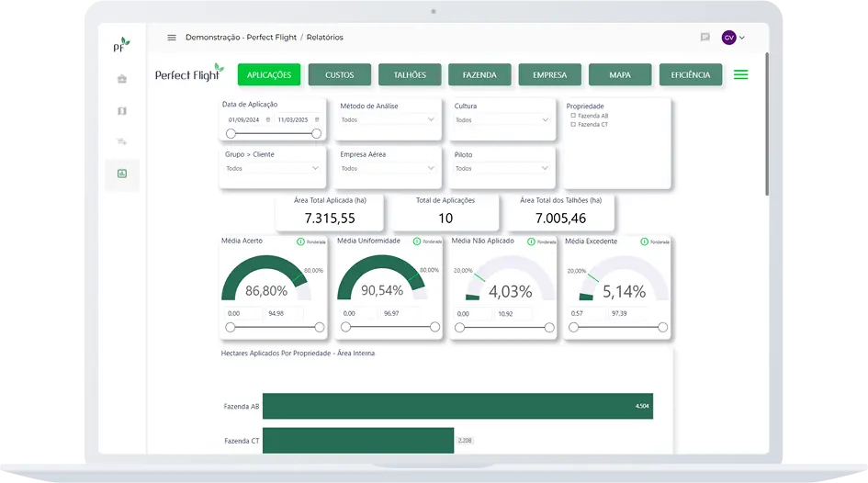Open the map icon in left sidebar
868x483 pixels.
[x=122, y=111]
